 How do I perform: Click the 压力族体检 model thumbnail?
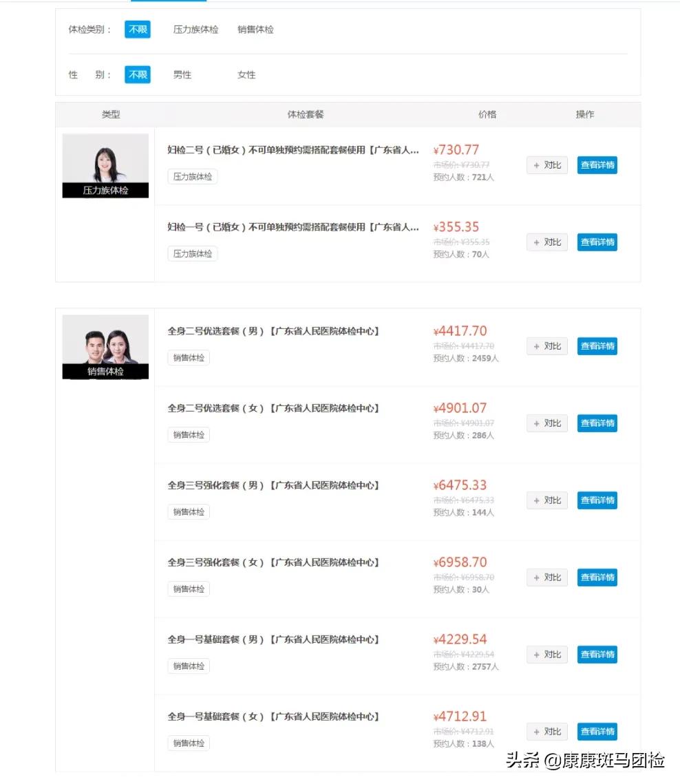[x=105, y=165]
